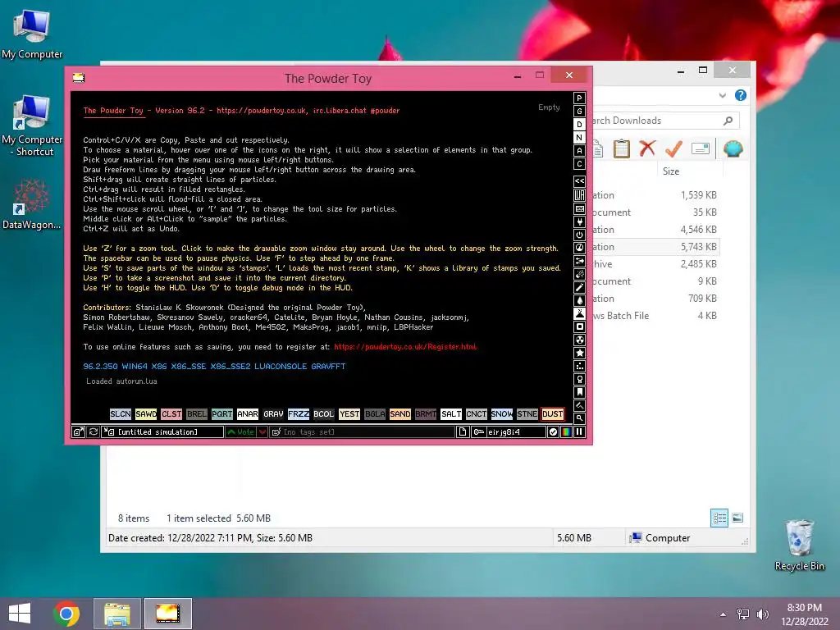Select the Powders pile category icon
The width and height of the screenshot is (840, 630).
click(x=579, y=313)
